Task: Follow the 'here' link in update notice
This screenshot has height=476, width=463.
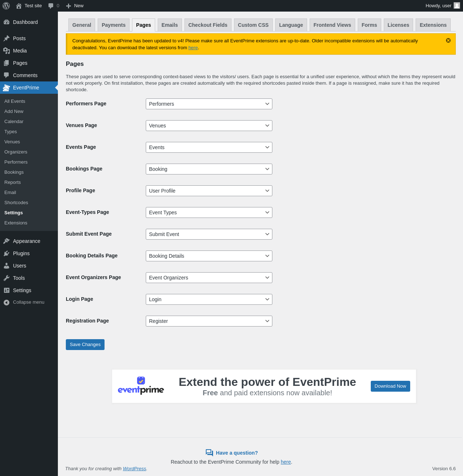Action: [x=193, y=47]
